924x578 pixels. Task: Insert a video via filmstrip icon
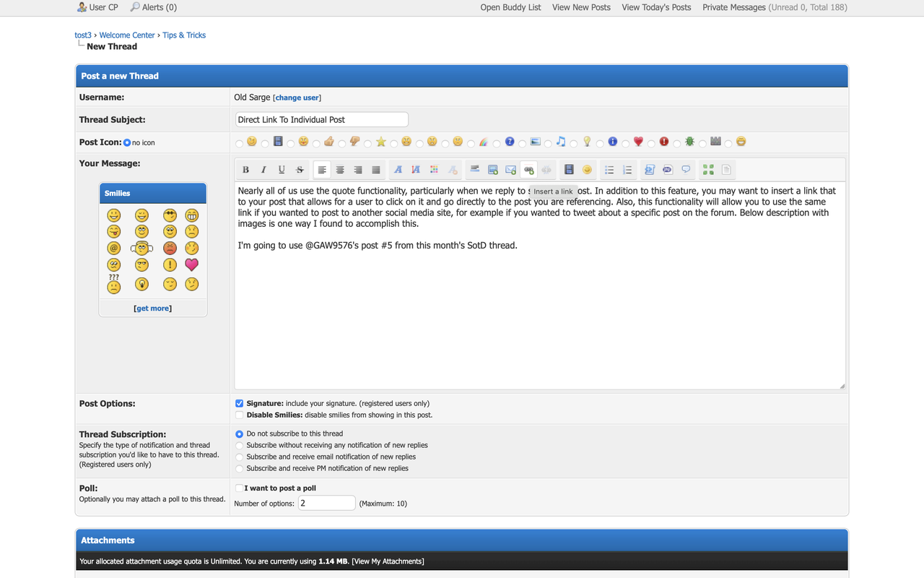pyautogui.click(x=569, y=170)
